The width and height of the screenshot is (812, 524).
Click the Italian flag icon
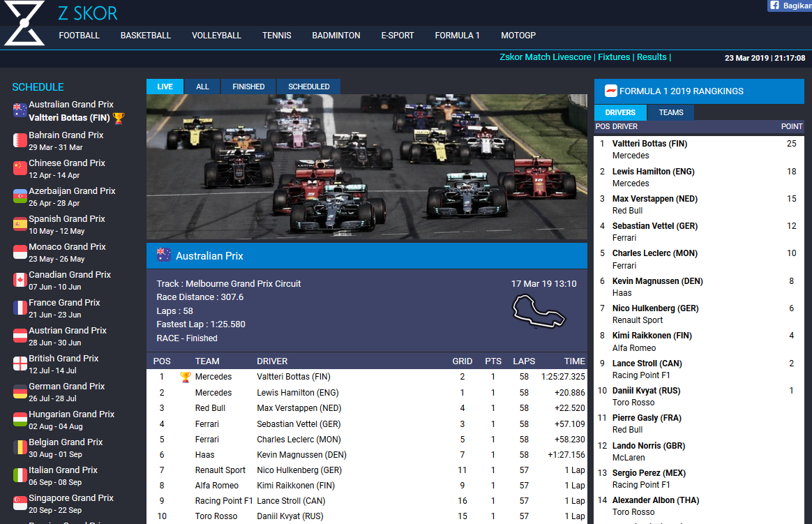pyautogui.click(x=20, y=477)
